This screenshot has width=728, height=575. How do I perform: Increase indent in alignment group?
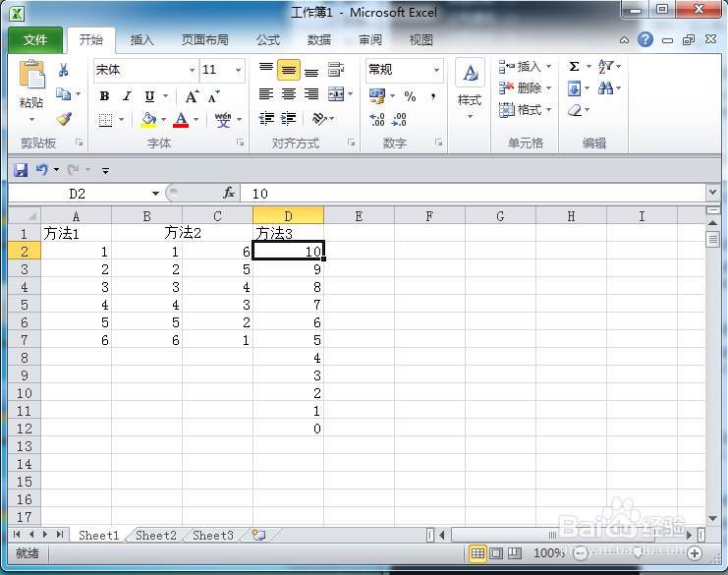pos(288,119)
